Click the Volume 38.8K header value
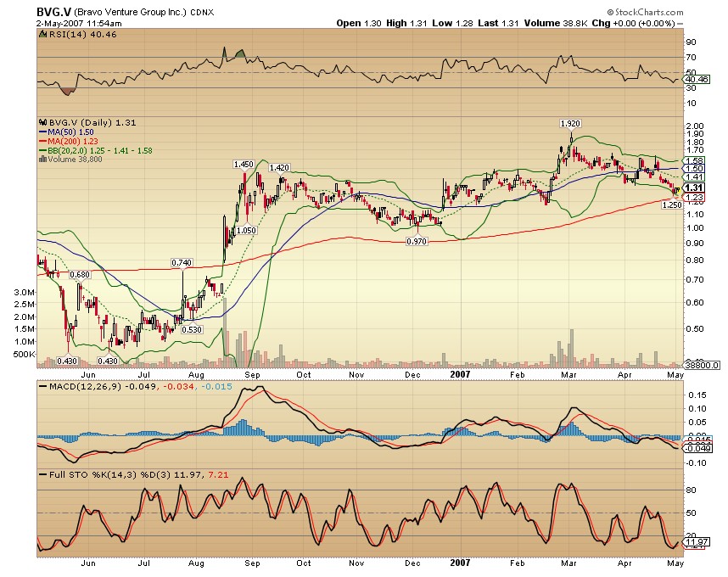 557,23
